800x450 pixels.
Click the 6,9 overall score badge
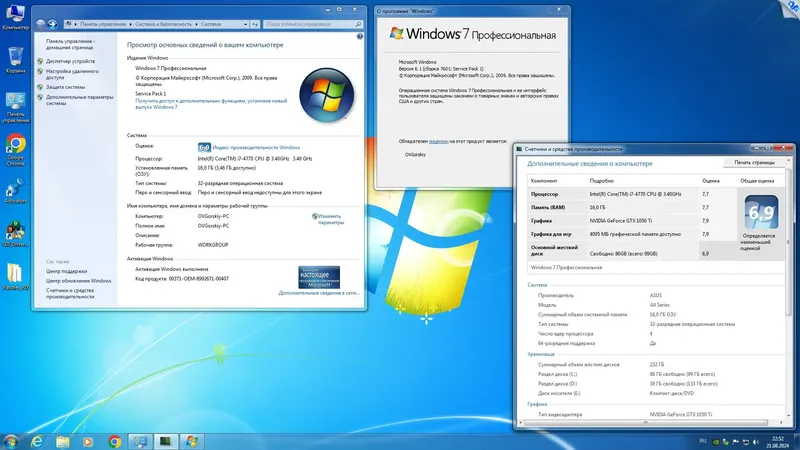point(761,212)
